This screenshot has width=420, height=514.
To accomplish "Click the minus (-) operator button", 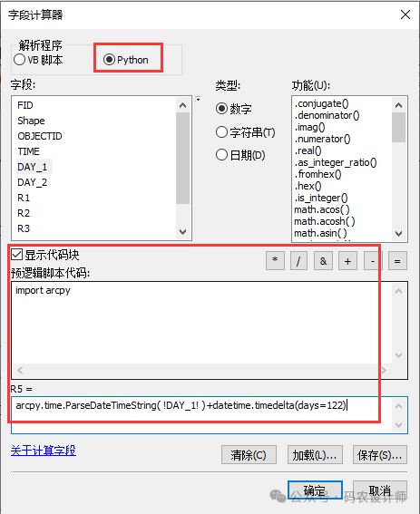I will (x=373, y=261).
